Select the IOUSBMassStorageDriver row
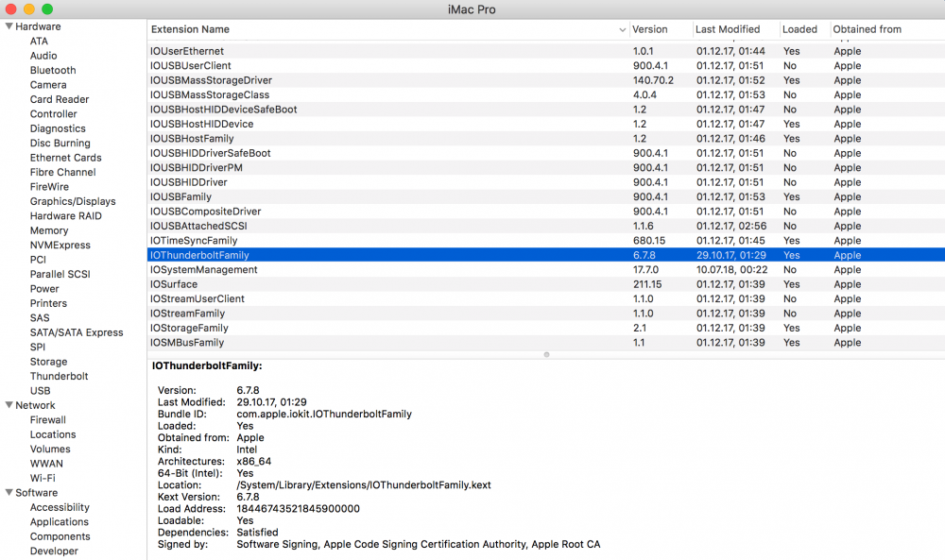This screenshot has width=945, height=560. coord(546,80)
